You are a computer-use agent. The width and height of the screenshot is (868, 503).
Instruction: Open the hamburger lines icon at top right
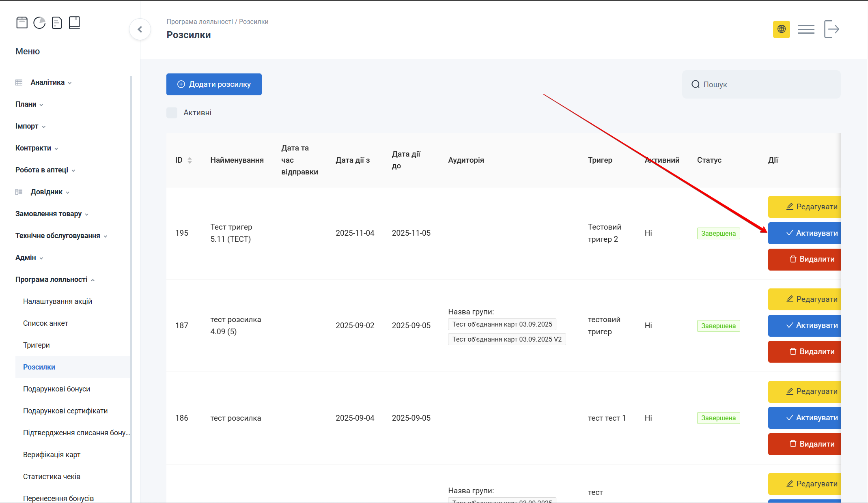point(806,29)
